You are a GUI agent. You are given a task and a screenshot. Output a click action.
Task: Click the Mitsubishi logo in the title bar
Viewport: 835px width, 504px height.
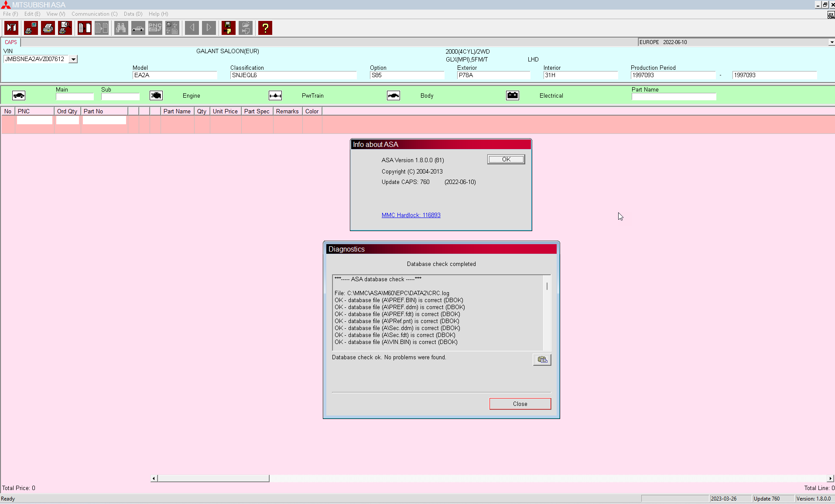[6, 5]
